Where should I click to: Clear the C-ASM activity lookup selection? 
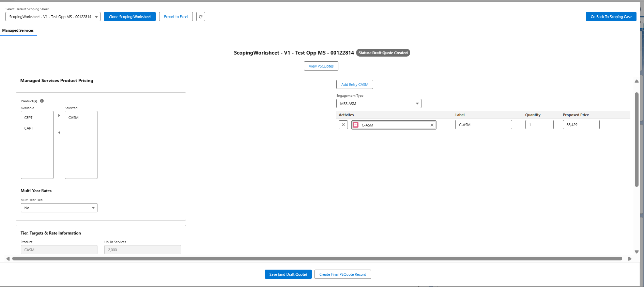tap(432, 125)
